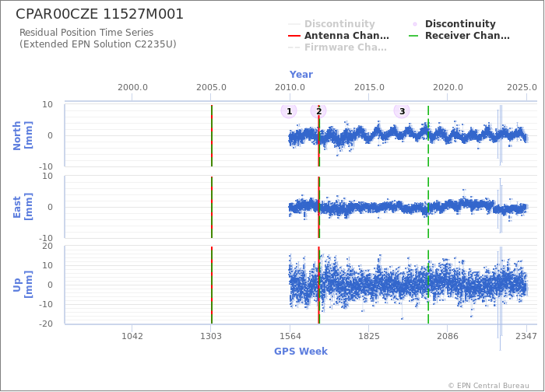Viewport: 545px width, 392px height.
Task: Toggle the bold Discontinuity marker legend item
Action: [453, 24]
